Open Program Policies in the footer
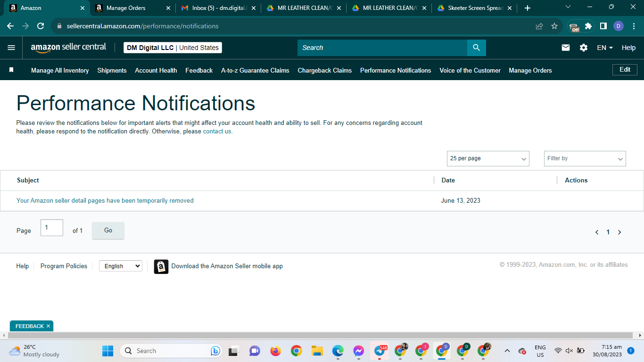The width and height of the screenshot is (644, 362). (64, 266)
